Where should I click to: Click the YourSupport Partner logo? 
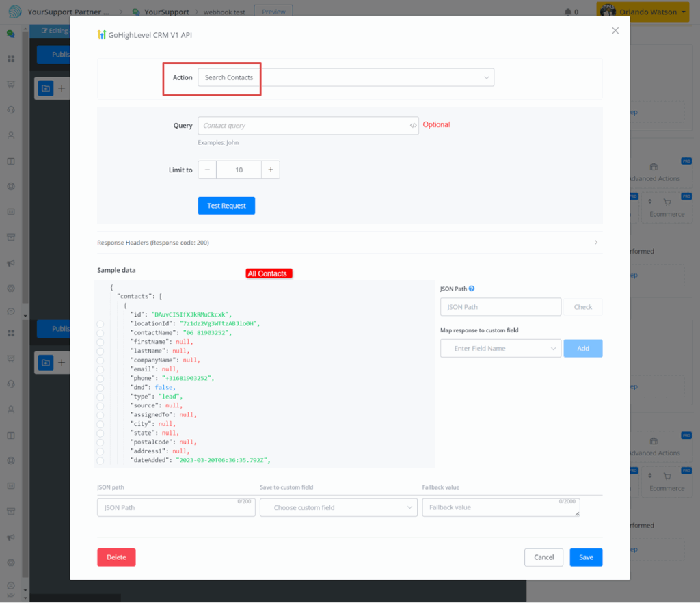(14, 12)
